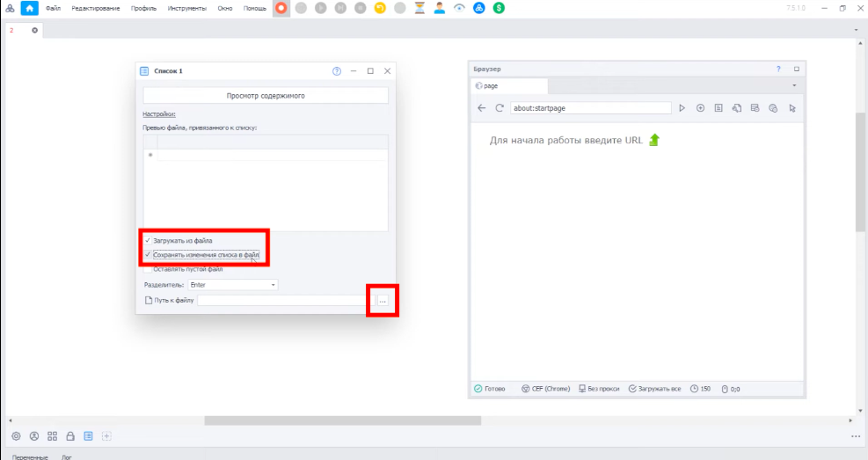Open the Редактирование menu
Viewport: 868px width, 460px height.
(x=96, y=8)
